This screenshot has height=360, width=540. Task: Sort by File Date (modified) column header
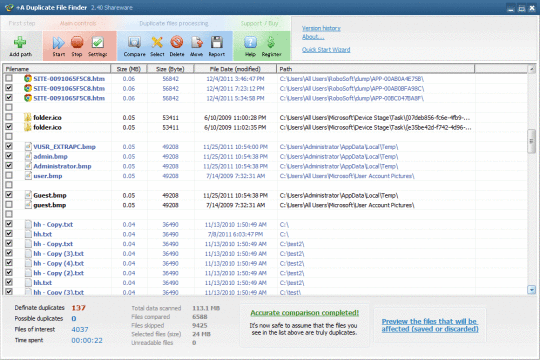(235, 69)
